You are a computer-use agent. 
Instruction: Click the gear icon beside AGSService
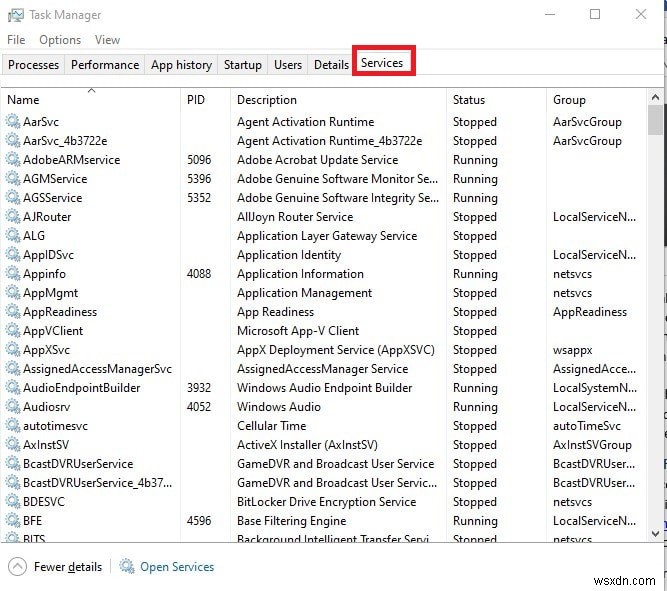pyautogui.click(x=13, y=197)
